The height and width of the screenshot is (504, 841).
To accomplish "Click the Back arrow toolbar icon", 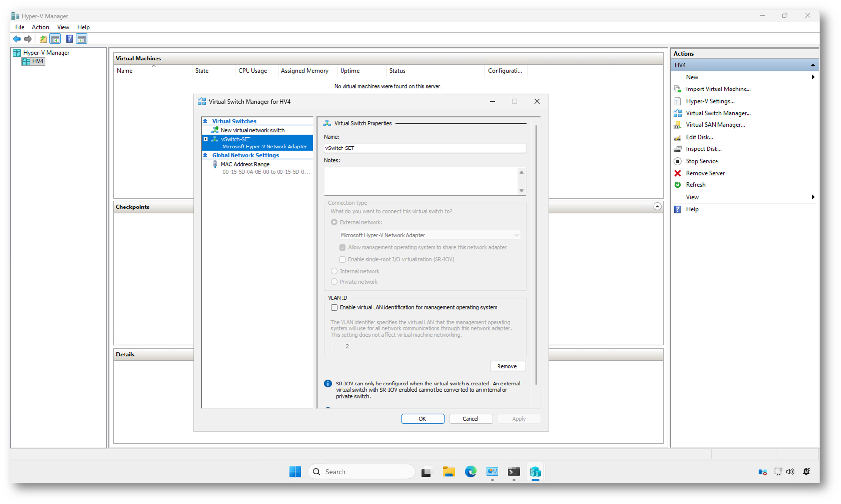I will tap(17, 39).
